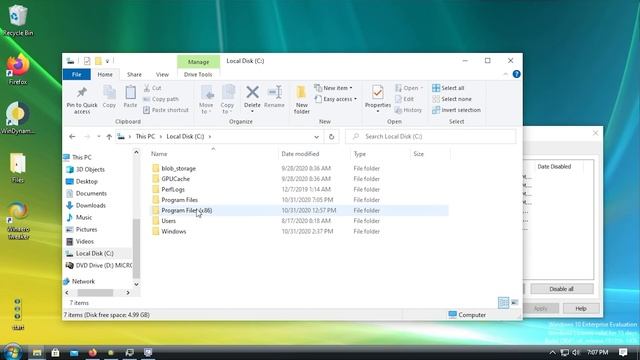
Task: Choose Paste shortcut in ribbon
Action: pos(166,110)
